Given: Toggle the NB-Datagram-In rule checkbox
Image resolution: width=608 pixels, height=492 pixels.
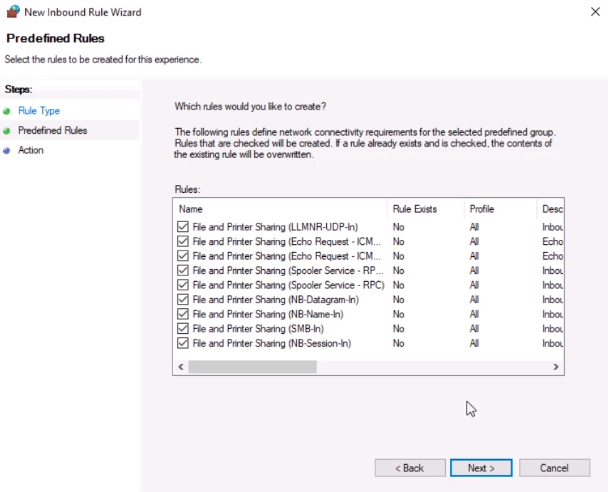Looking at the screenshot, I should click(x=183, y=300).
